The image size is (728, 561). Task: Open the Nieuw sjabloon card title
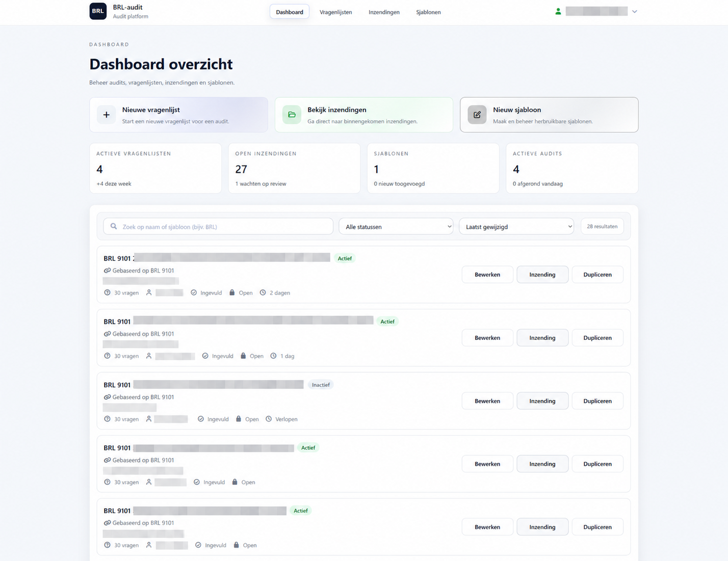pyautogui.click(x=517, y=110)
